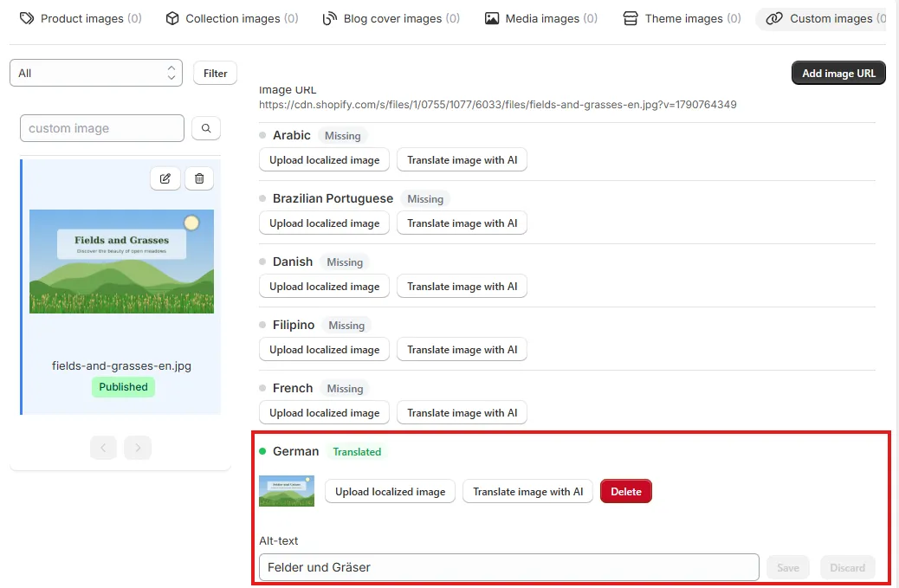Open the All dropdown selector

[x=96, y=73]
